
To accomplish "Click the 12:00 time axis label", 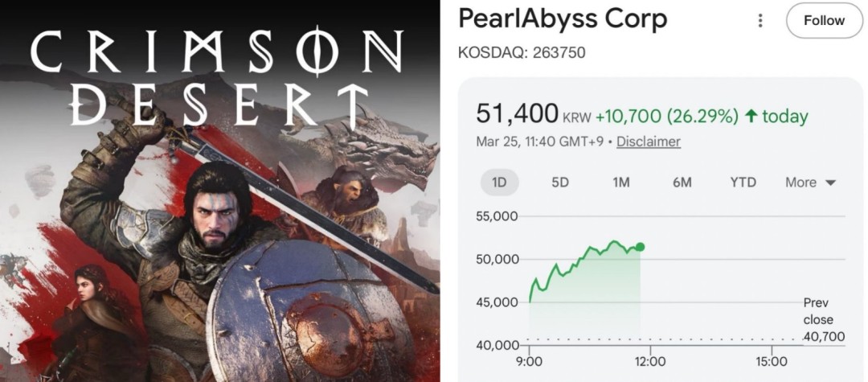I will coord(650,361).
